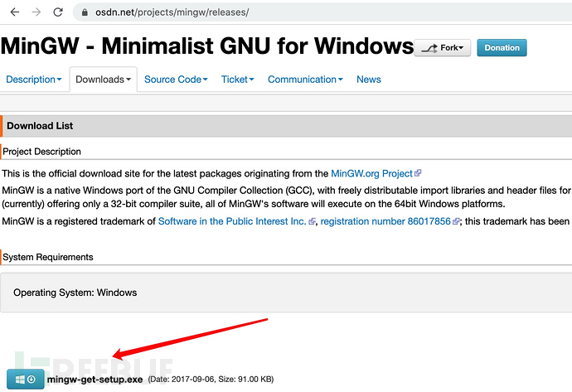The height and width of the screenshot is (392, 572).
Task: Click the external-link icon after MinGW.org Project
Action: tap(418, 173)
